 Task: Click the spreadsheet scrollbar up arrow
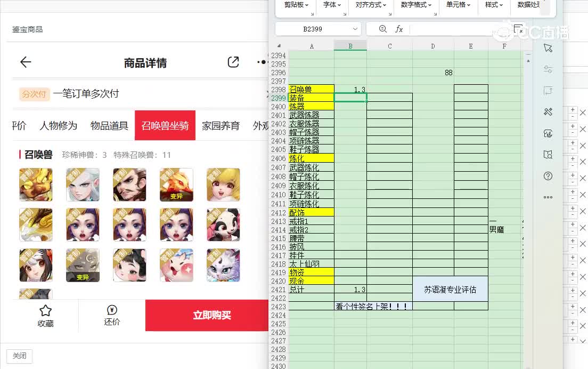pyautogui.click(x=528, y=60)
